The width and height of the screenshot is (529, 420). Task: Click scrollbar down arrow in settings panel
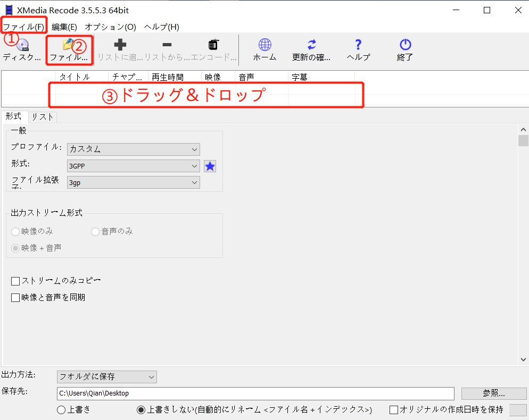point(523,360)
